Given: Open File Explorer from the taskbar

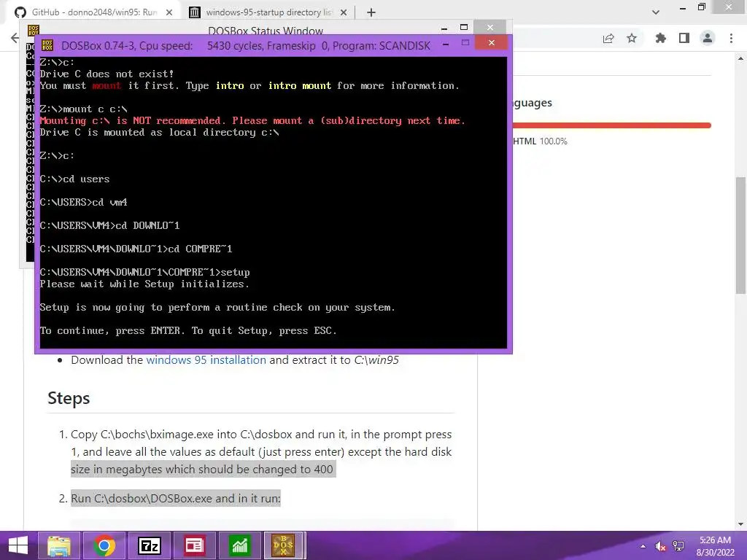Looking at the screenshot, I should point(60,545).
